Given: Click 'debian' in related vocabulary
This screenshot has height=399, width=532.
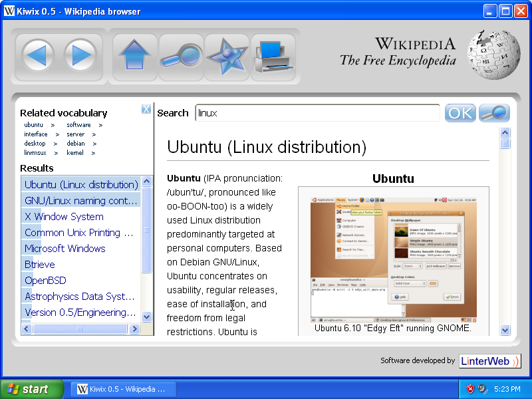Looking at the screenshot, I should click(x=76, y=143).
